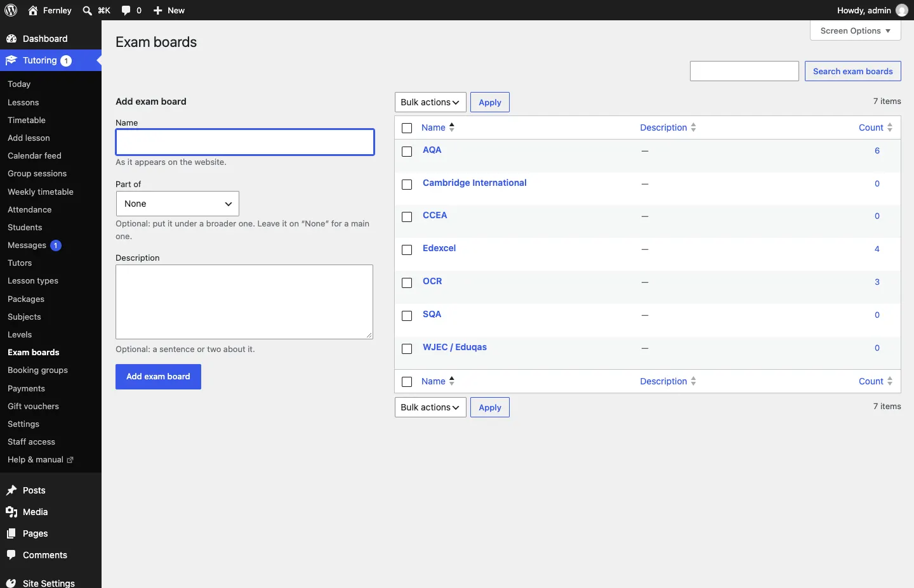Screen dimensions: 914x588
Task: Tick the OCR row checkbox
Action: (x=407, y=283)
